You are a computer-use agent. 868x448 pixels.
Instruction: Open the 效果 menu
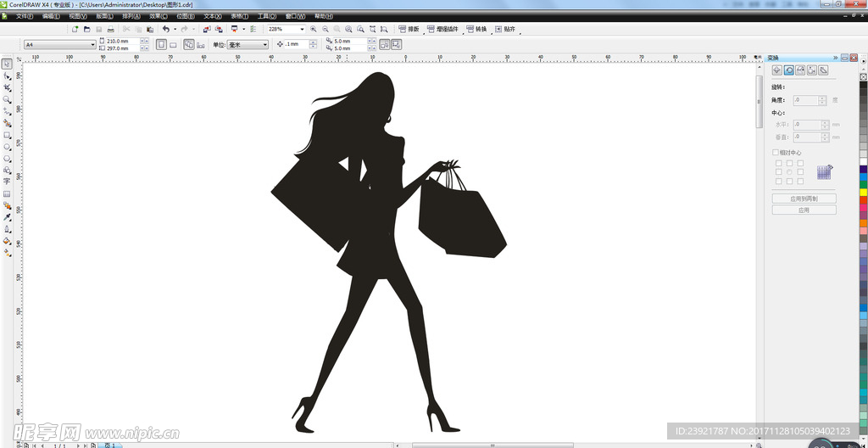pyautogui.click(x=159, y=16)
